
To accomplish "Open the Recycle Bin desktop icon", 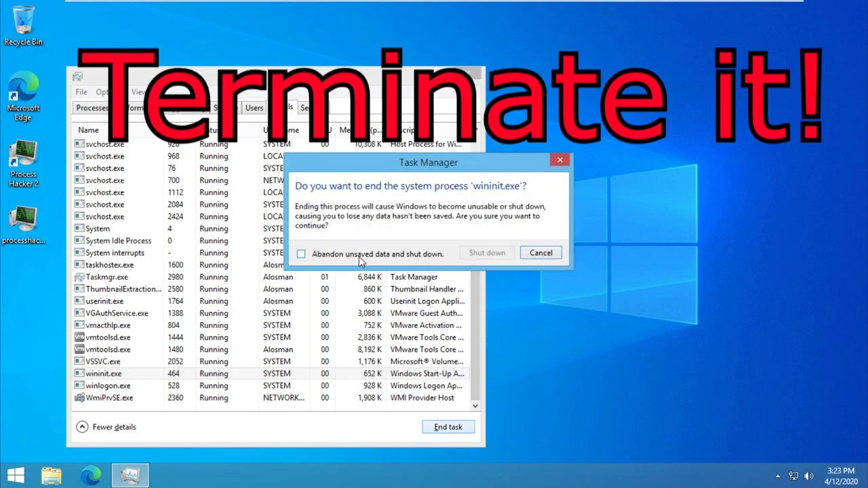I will tap(23, 24).
